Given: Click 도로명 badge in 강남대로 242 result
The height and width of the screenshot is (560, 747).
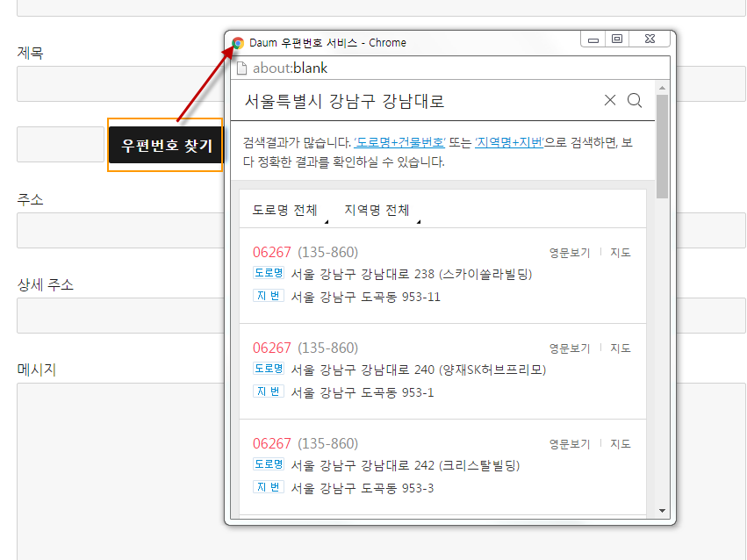Looking at the screenshot, I should point(269,464).
